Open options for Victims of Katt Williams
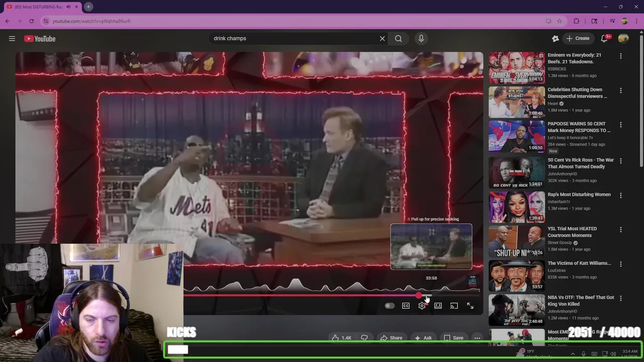The width and height of the screenshot is (644, 362). coord(620,264)
